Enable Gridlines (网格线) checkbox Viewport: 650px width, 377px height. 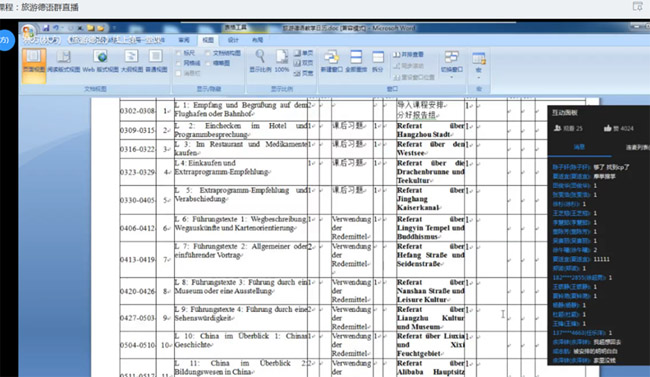(x=188, y=63)
